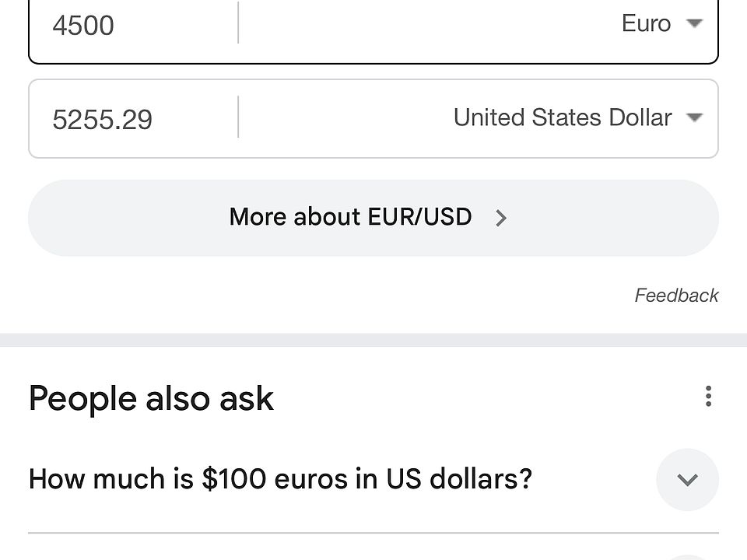Select the question about $100 euros in US dollars

[x=280, y=478]
